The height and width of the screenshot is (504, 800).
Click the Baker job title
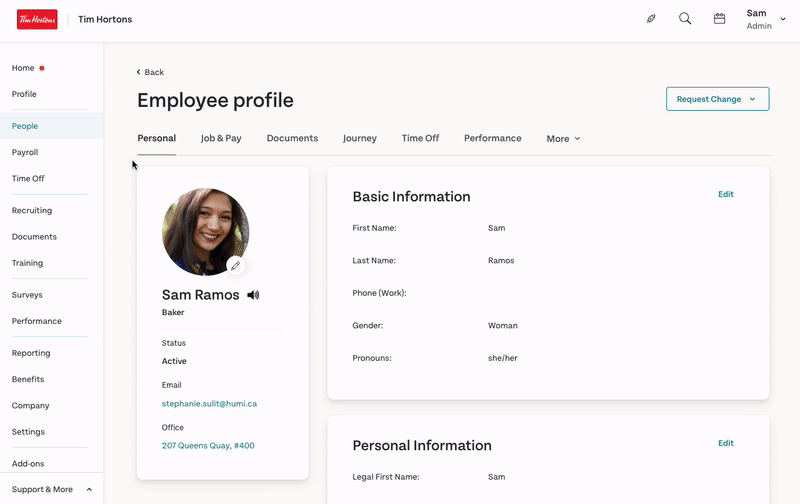click(173, 312)
